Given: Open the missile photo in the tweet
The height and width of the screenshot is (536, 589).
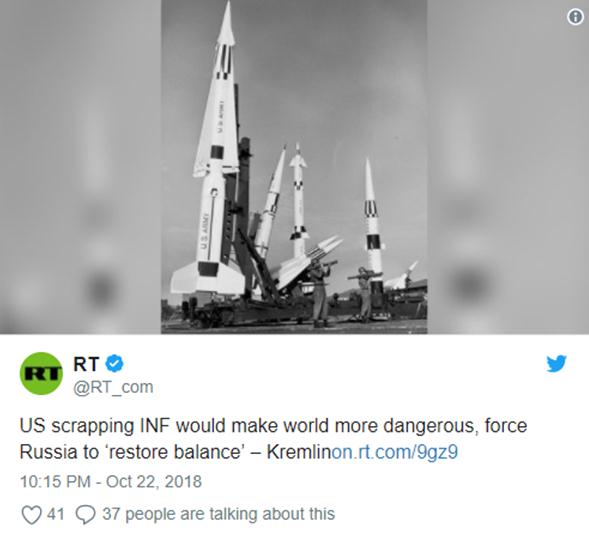Looking at the screenshot, I should pos(294,167).
